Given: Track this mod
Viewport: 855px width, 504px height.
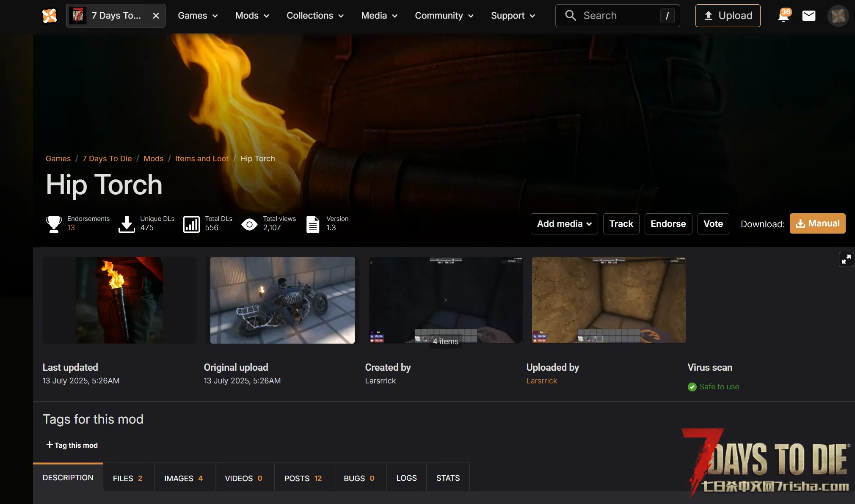Looking at the screenshot, I should pos(621,224).
